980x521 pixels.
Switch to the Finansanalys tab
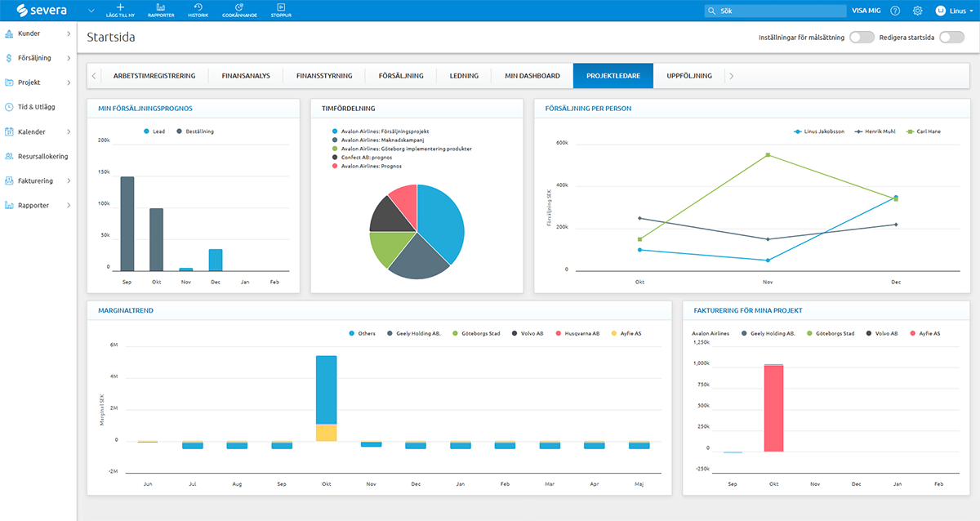coord(251,76)
